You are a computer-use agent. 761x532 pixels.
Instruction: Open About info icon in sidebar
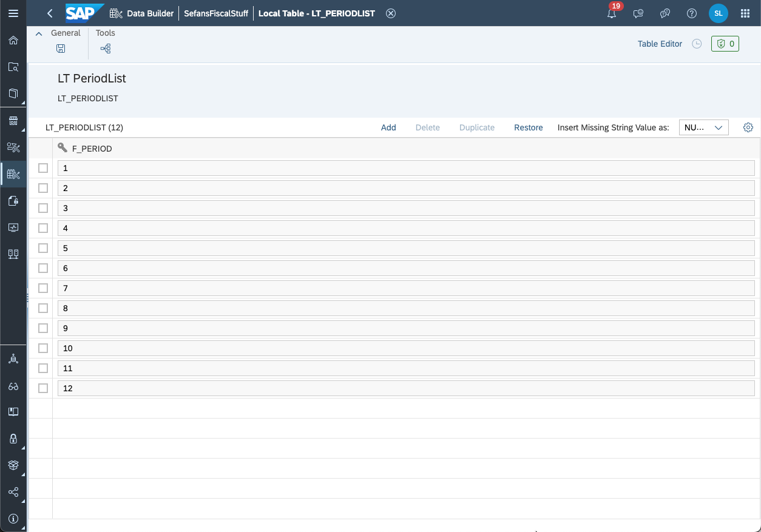point(13,519)
